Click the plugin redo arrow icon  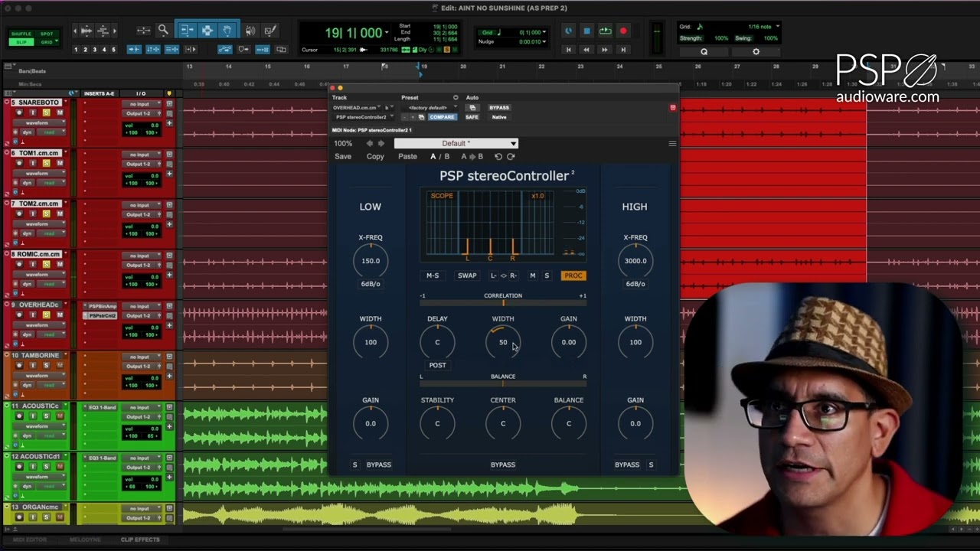[x=511, y=157]
